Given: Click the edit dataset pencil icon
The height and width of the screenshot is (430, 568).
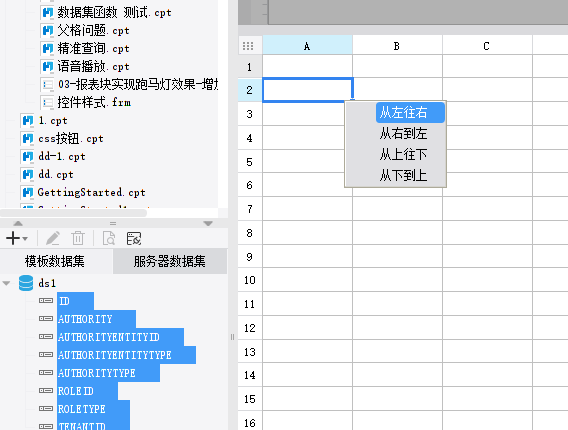Looking at the screenshot, I should 53,238.
